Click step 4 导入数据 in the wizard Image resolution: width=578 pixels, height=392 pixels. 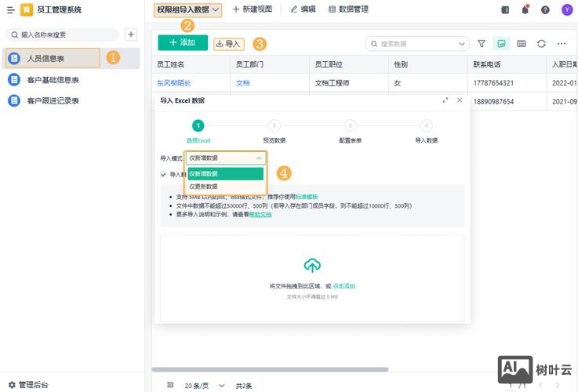click(x=427, y=131)
